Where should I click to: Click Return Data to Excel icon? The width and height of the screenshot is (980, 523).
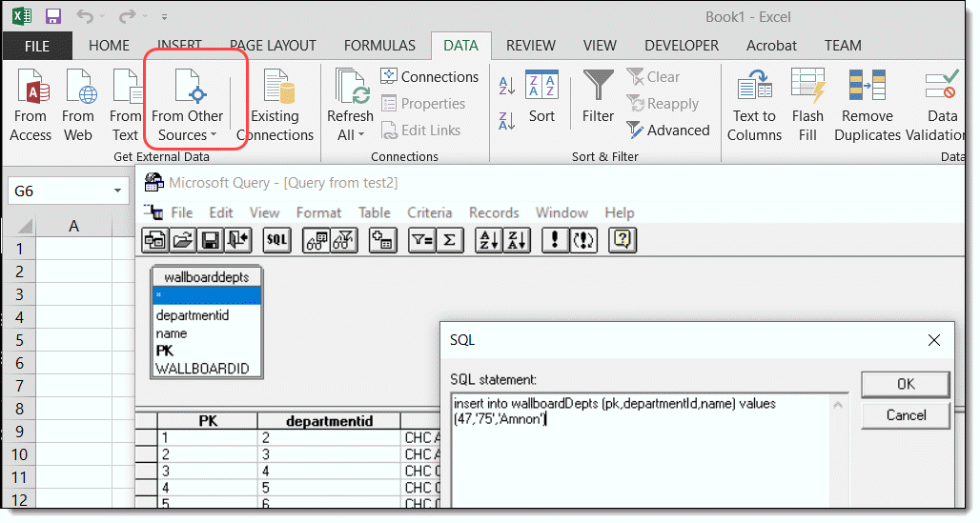pos(239,241)
